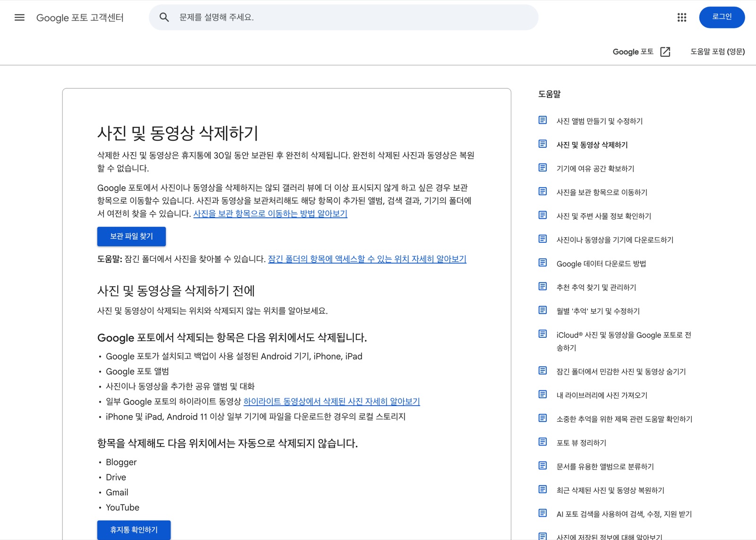756x540 pixels.
Task: Click the Gmail list item
Action: pos(117,492)
